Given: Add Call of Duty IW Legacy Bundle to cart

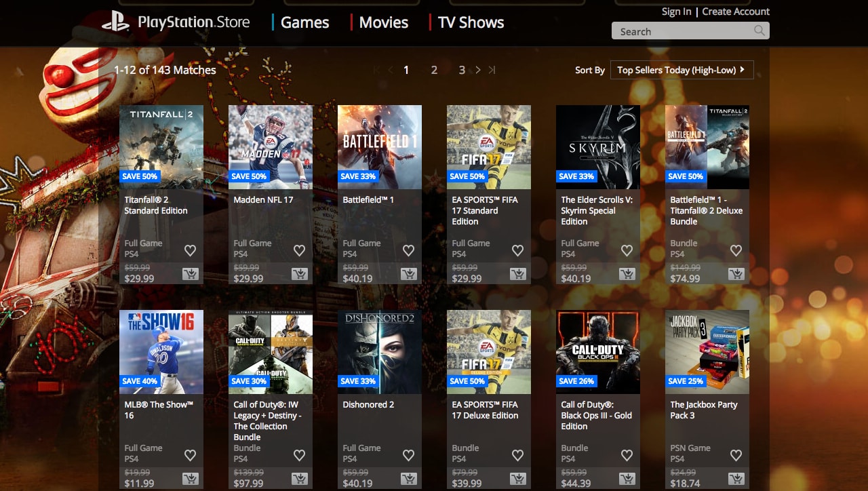Looking at the screenshot, I should [x=299, y=479].
